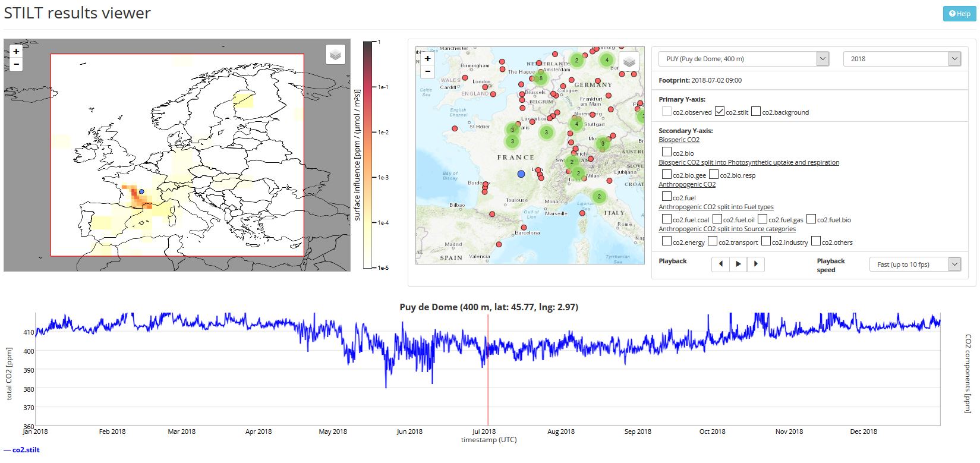Click red station marker west of St Helier
The width and height of the screenshot is (980, 463).
click(x=455, y=128)
